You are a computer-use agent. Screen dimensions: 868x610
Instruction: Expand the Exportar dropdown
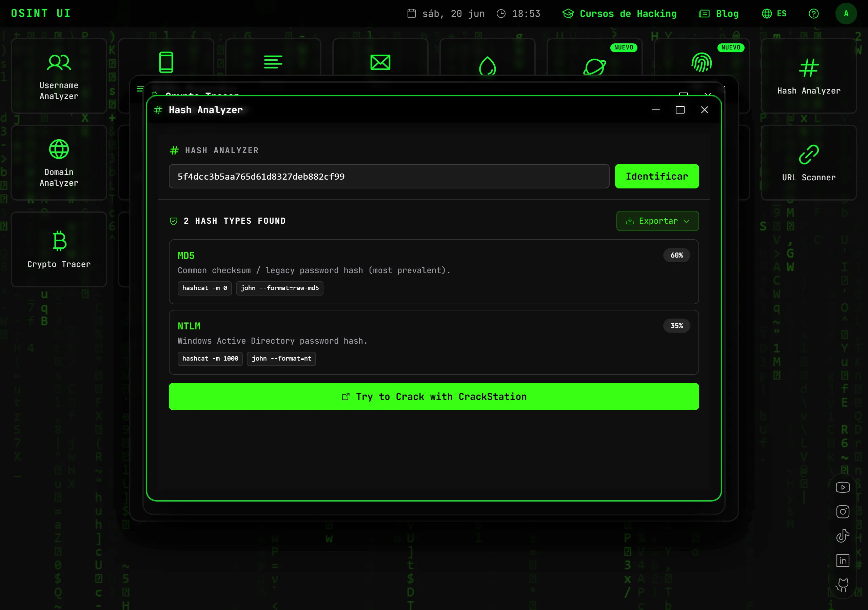click(657, 221)
